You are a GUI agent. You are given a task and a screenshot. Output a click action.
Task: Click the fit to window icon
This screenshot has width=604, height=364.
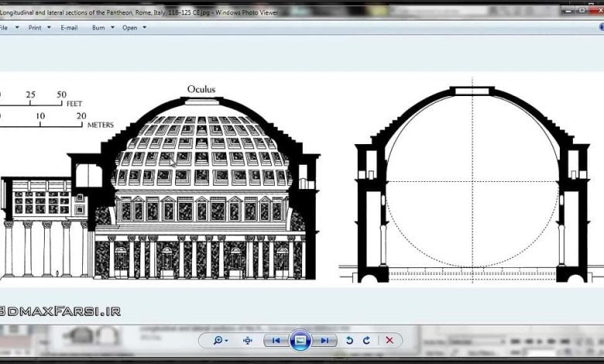(248, 340)
